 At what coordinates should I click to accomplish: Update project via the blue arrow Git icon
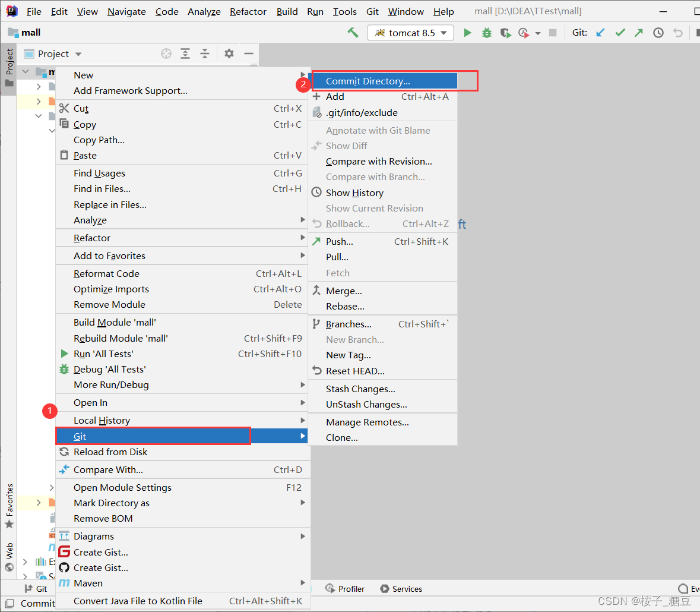coord(600,33)
